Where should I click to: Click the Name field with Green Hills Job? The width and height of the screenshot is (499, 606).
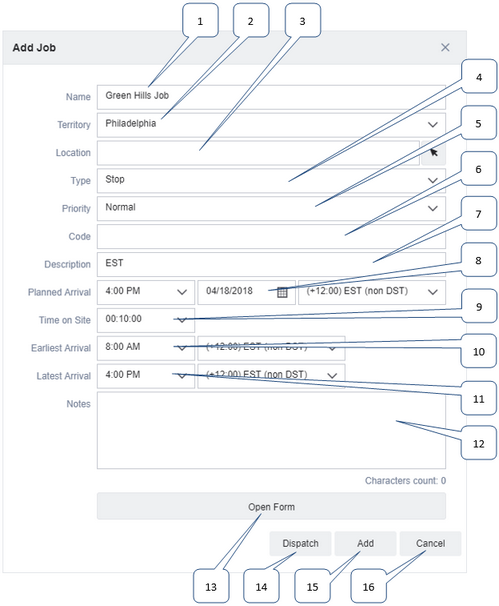(271, 97)
